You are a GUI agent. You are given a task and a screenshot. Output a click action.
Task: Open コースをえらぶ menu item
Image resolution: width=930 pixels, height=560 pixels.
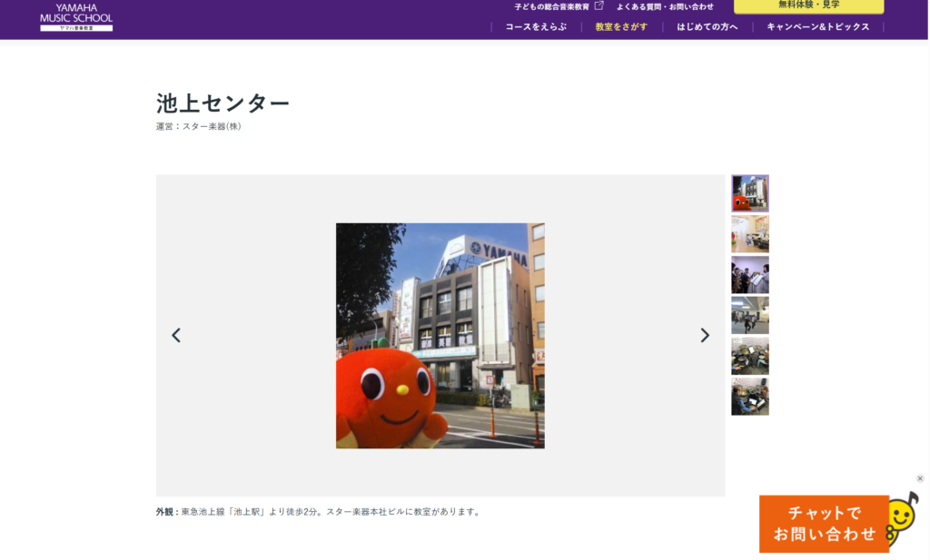pos(536,26)
